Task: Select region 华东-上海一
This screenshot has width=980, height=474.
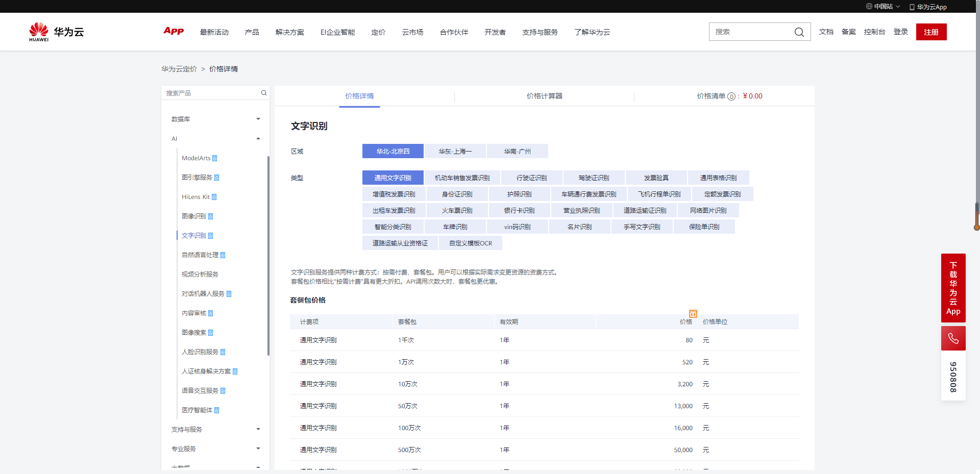Action: click(x=455, y=151)
